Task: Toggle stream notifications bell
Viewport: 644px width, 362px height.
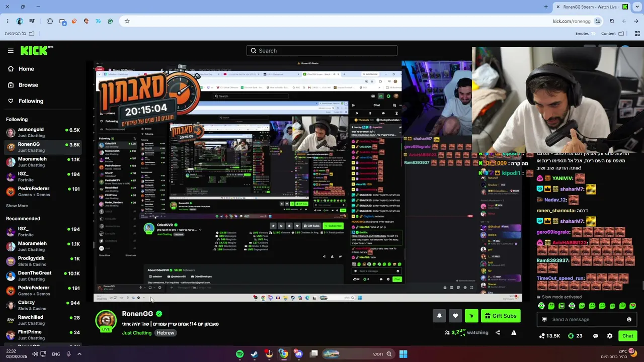Action: (439, 316)
